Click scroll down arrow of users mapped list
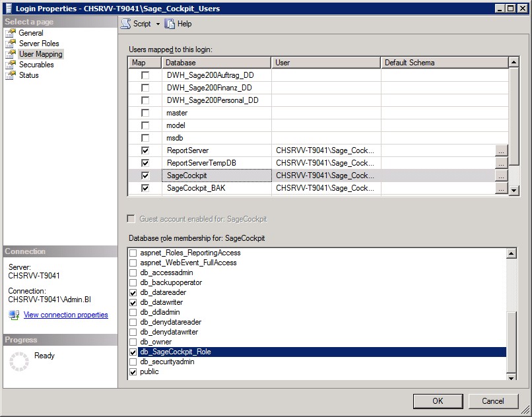Image resolution: width=532 pixels, height=417 pixels. point(514,190)
